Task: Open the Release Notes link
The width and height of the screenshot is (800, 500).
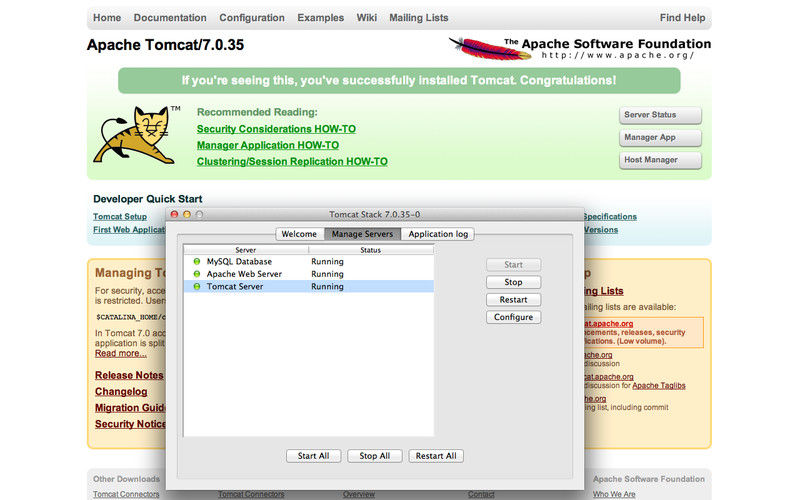Action: pos(129,375)
